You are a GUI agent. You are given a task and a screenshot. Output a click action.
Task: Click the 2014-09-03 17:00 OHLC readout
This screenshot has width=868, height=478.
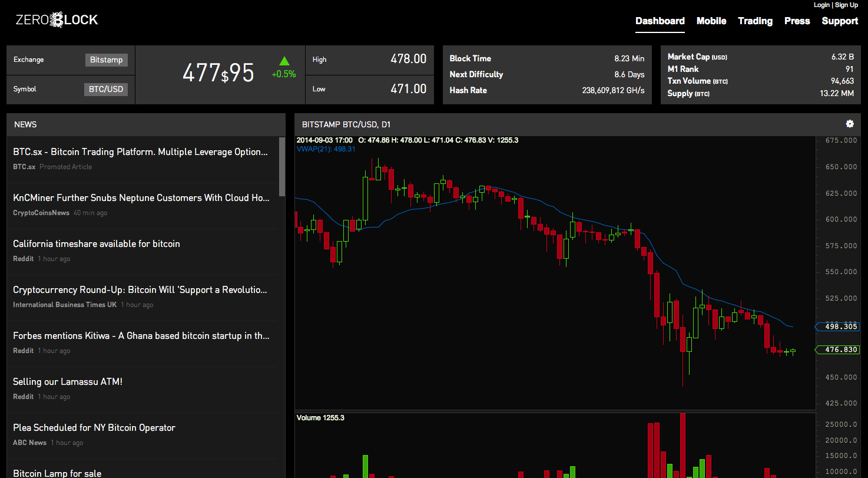click(408, 140)
